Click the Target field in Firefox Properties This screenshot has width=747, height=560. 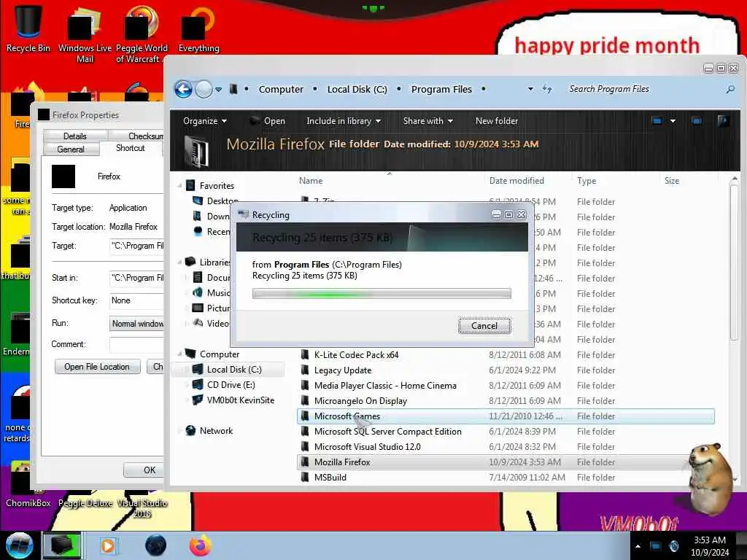[x=136, y=246]
